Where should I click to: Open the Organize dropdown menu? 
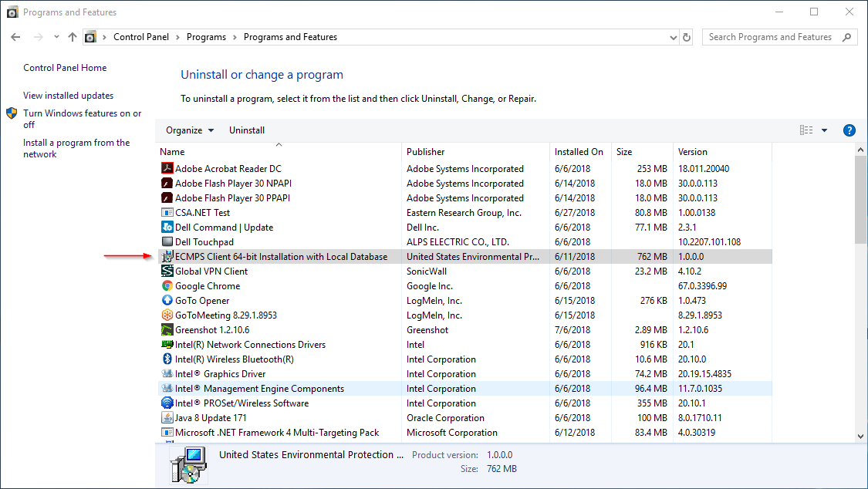point(190,130)
